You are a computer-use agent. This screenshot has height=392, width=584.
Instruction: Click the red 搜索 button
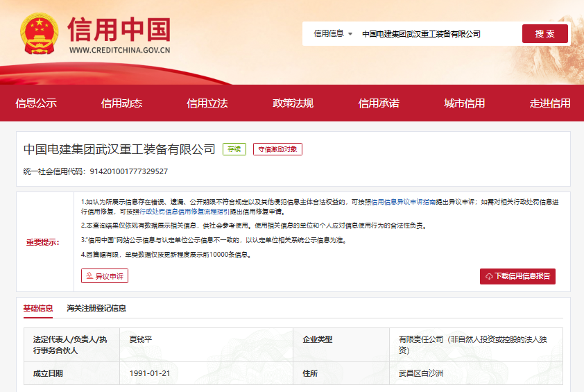coord(545,33)
